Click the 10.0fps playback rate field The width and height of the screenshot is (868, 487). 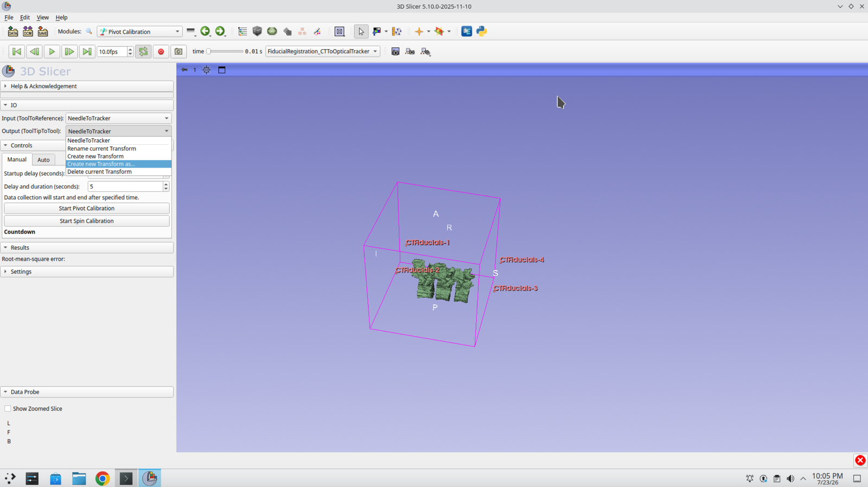tap(112, 52)
